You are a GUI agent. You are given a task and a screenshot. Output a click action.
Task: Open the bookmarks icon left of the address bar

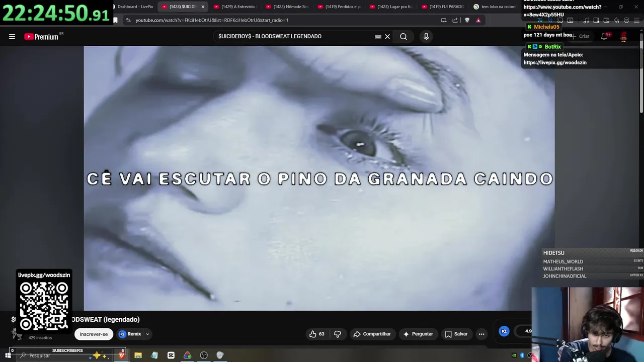click(115, 20)
